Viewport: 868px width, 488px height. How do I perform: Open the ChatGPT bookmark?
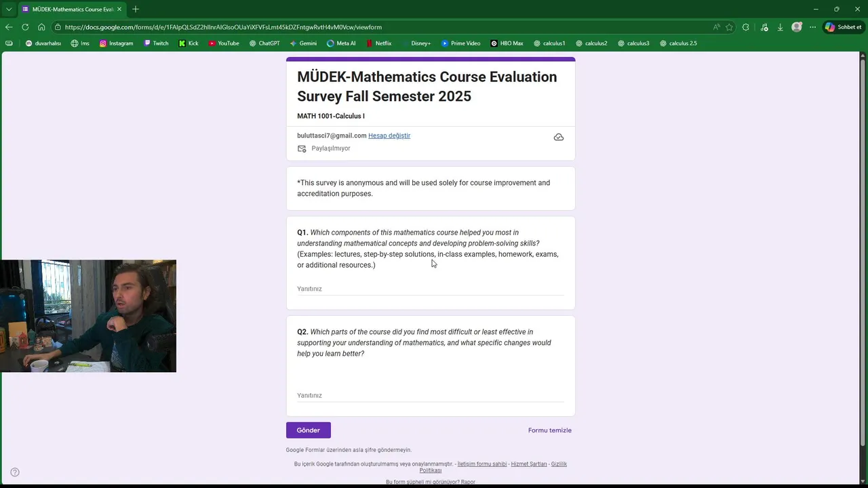pyautogui.click(x=264, y=43)
